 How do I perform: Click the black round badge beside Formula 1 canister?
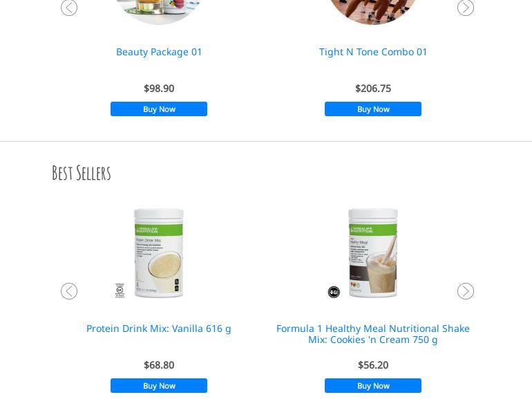334,292
